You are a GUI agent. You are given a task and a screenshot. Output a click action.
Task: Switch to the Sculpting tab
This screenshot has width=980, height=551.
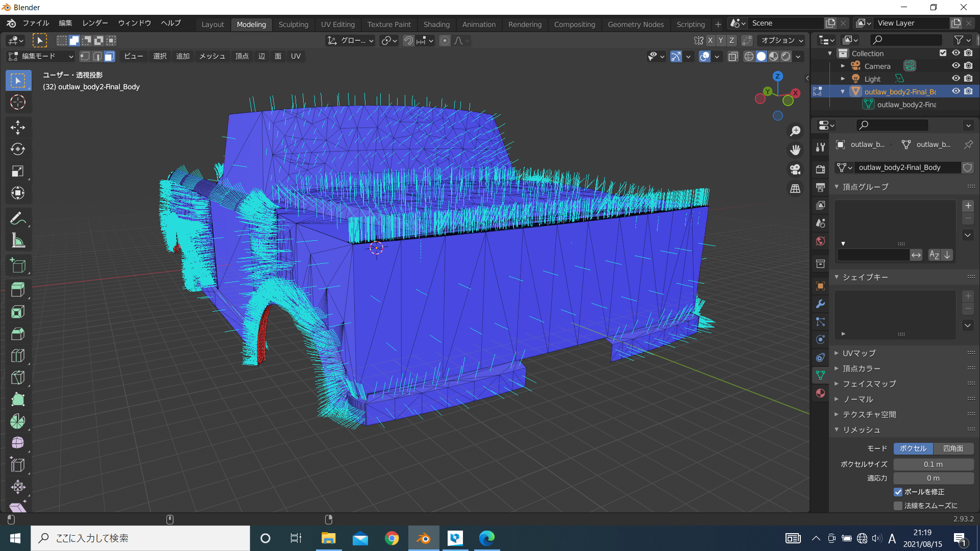(292, 23)
